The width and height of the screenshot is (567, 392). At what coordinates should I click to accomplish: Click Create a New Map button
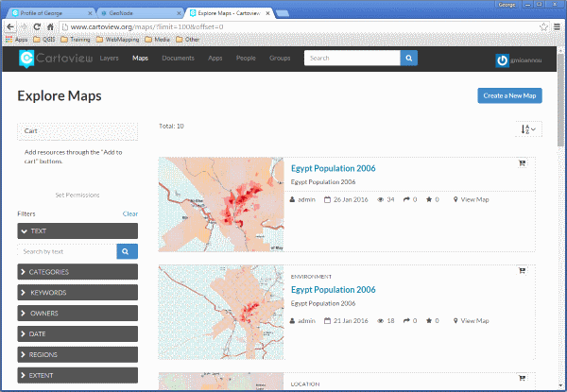[509, 95]
